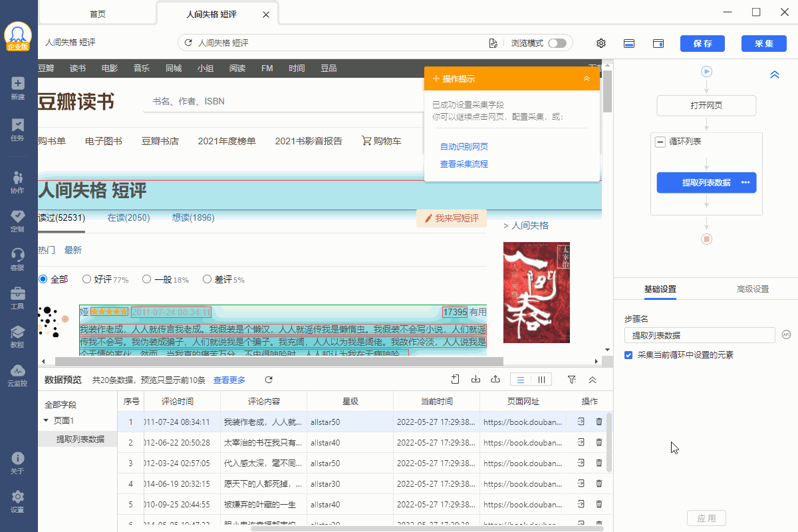Click the 人间失格 book cover thumbnail
The image size is (798, 532).
pyautogui.click(x=537, y=292)
